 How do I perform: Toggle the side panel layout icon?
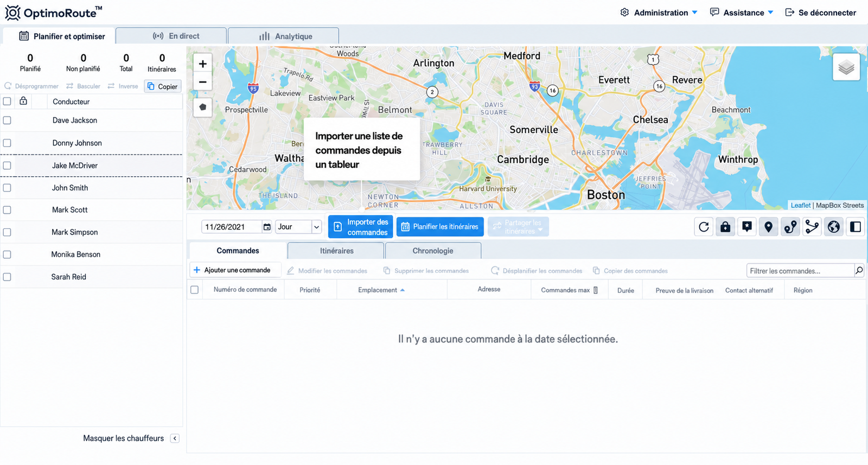856,227
